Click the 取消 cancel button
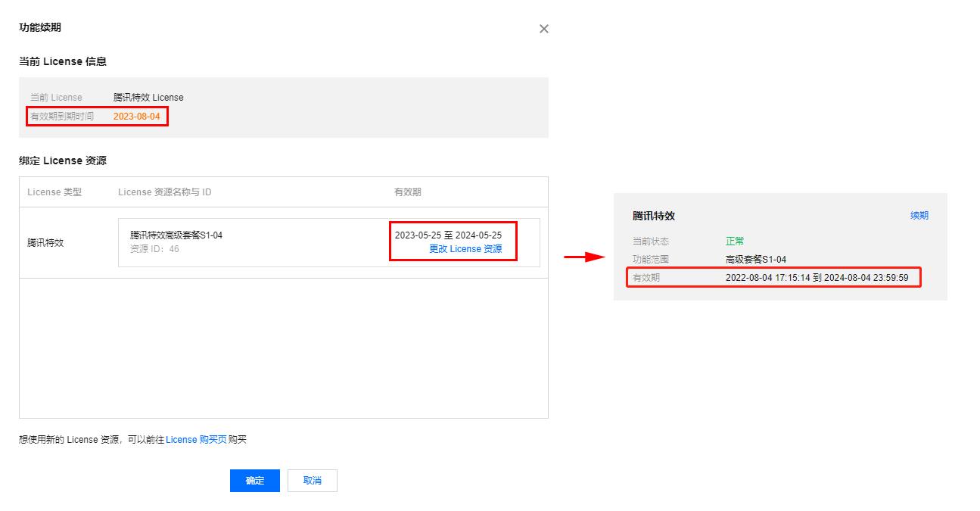980x511 pixels. pos(312,481)
